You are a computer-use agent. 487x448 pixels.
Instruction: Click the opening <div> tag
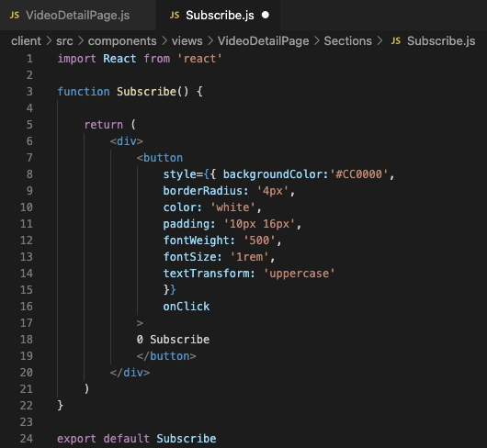tap(127, 141)
